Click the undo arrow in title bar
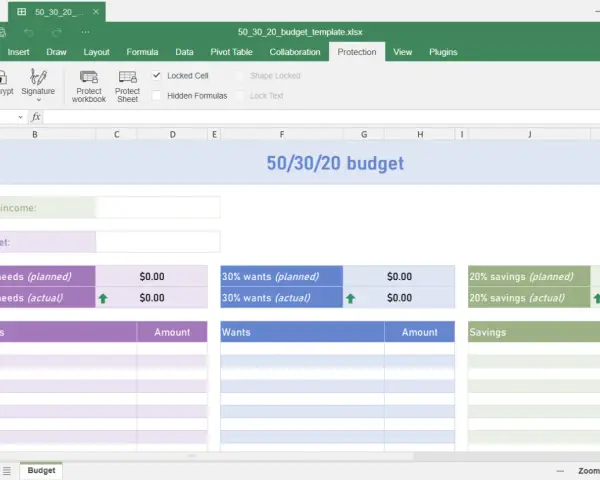Screen dimensions: 600x480 click(x=29, y=33)
